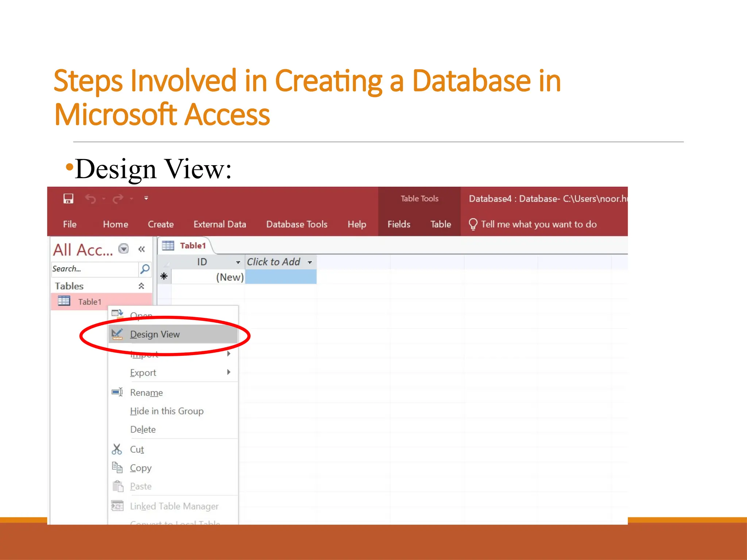
Task: Open the Undo history dropdown arrow
Action: [x=104, y=199]
